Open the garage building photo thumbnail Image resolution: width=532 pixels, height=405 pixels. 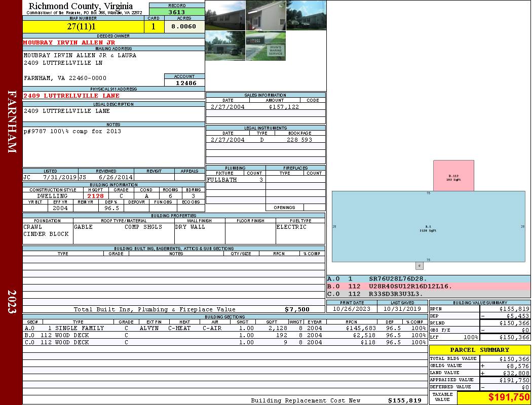[225, 46]
